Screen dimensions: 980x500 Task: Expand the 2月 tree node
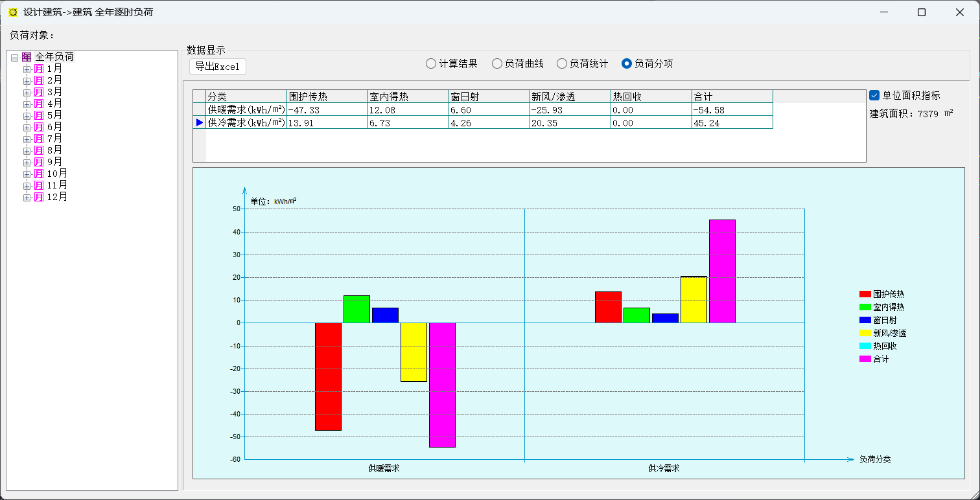pyautogui.click(x=27, y=80)
